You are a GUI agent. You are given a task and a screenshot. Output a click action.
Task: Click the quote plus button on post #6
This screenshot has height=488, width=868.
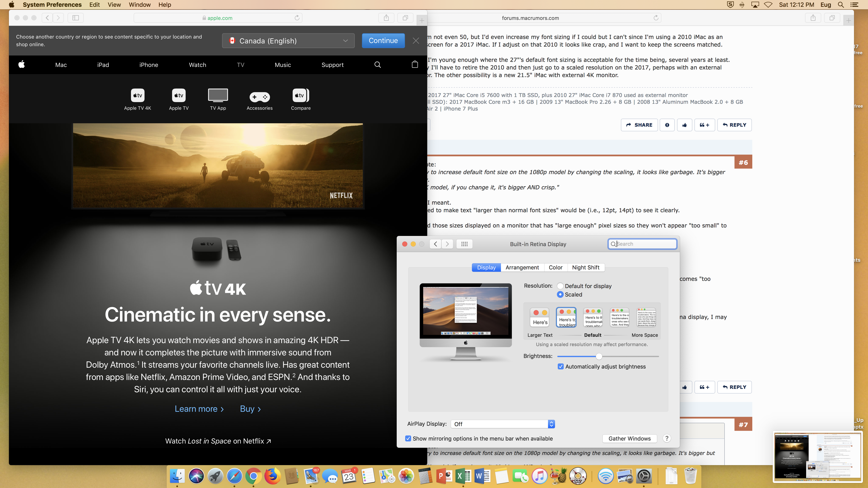click(704, 387)
